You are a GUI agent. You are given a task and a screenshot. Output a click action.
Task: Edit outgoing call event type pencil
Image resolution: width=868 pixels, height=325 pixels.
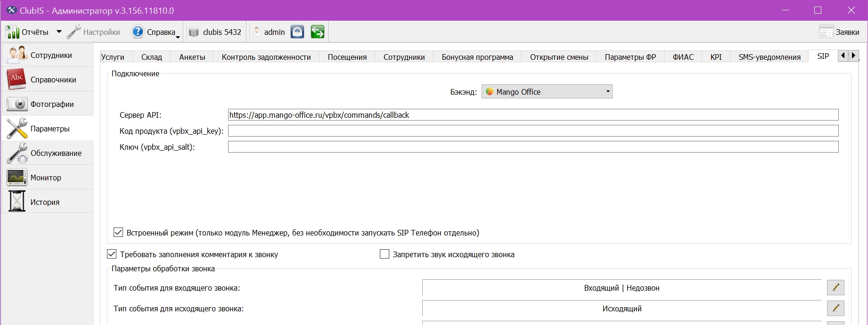pyautogui.click(x=835, y=308)
